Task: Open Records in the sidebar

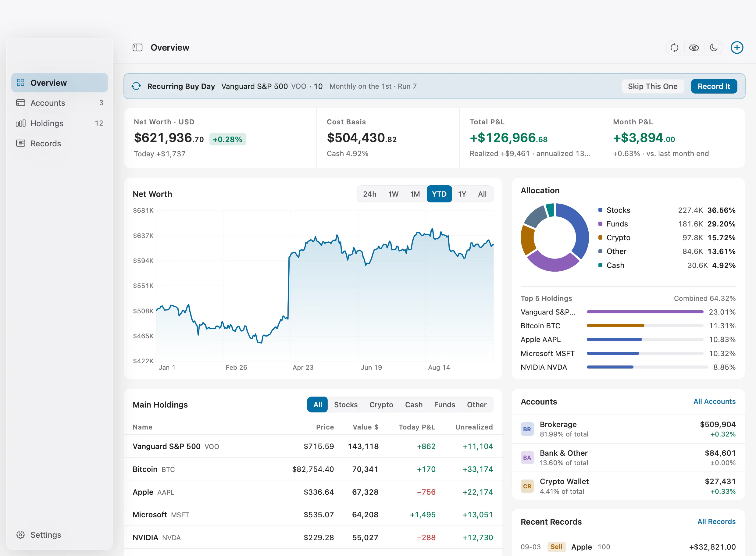Action: (x=59, y=143)
